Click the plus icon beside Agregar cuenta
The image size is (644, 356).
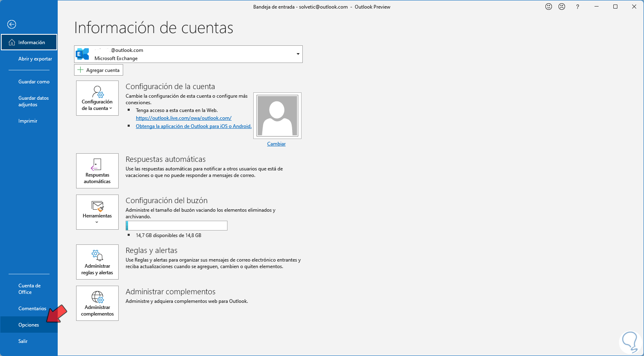[81, 70]
